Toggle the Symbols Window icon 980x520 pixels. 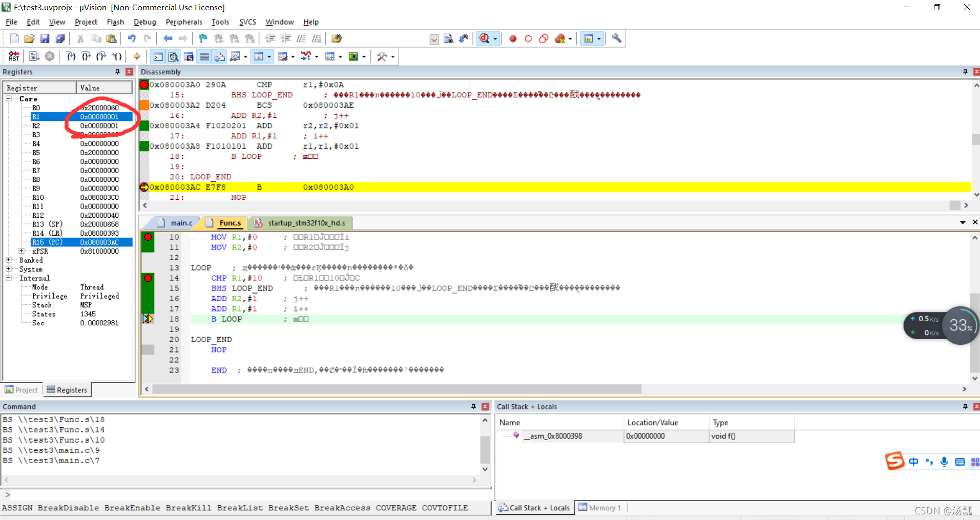189,56
